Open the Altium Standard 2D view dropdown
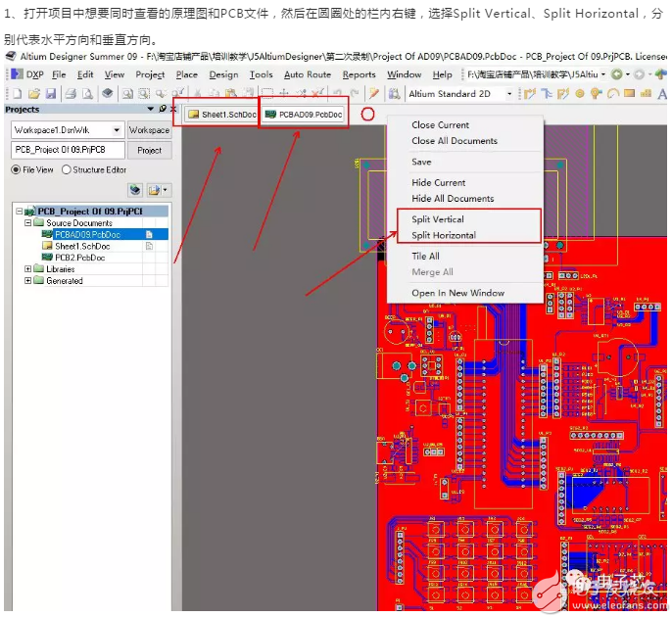672x617 pixels. 509,93
